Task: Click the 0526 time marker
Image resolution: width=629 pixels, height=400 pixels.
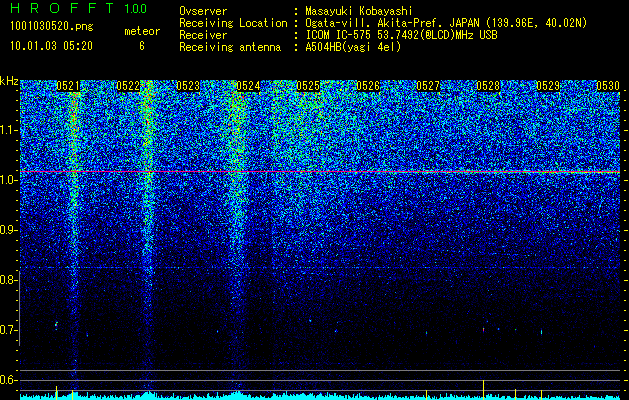Action: 368,86
